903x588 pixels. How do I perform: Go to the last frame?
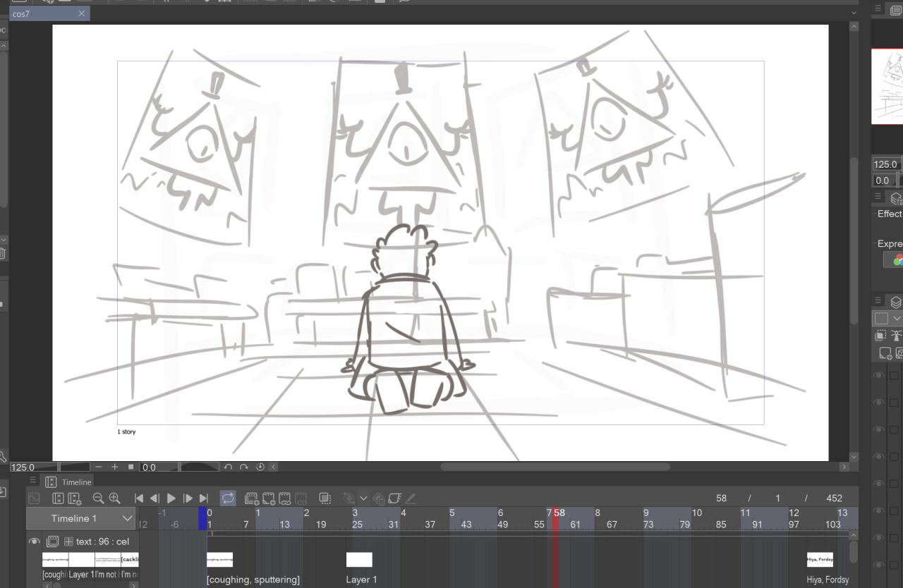(x=204, y=498)
